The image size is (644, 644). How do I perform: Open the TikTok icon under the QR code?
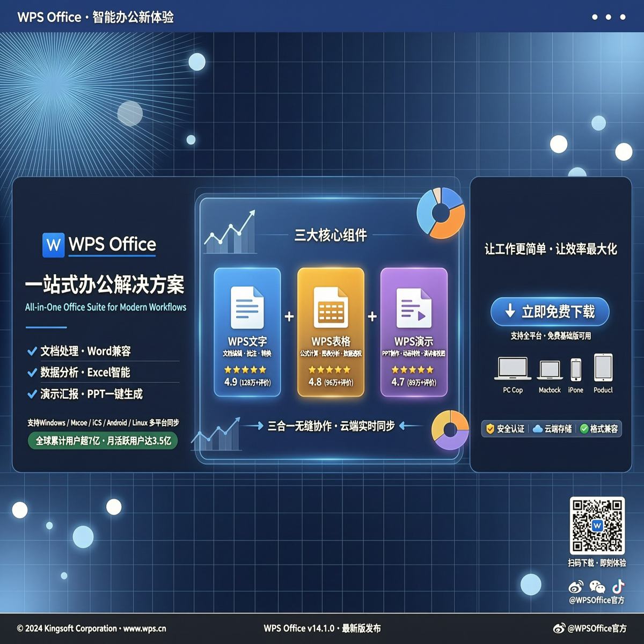618,586
